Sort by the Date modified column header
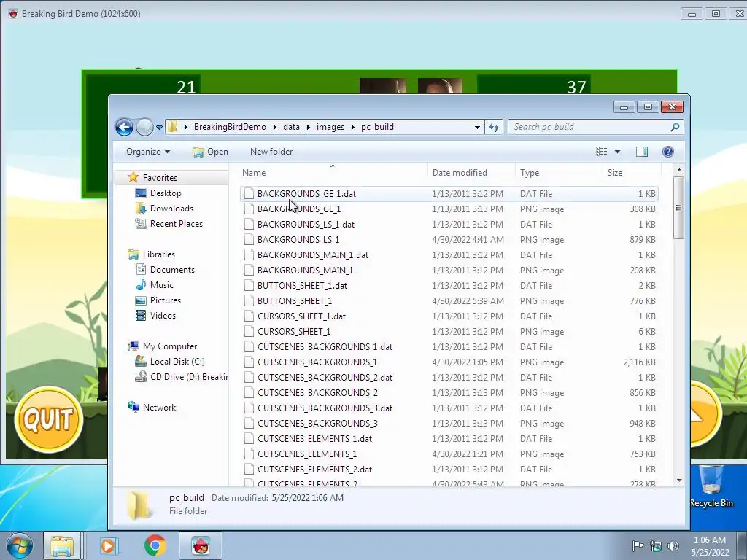 tap(471, 173)
